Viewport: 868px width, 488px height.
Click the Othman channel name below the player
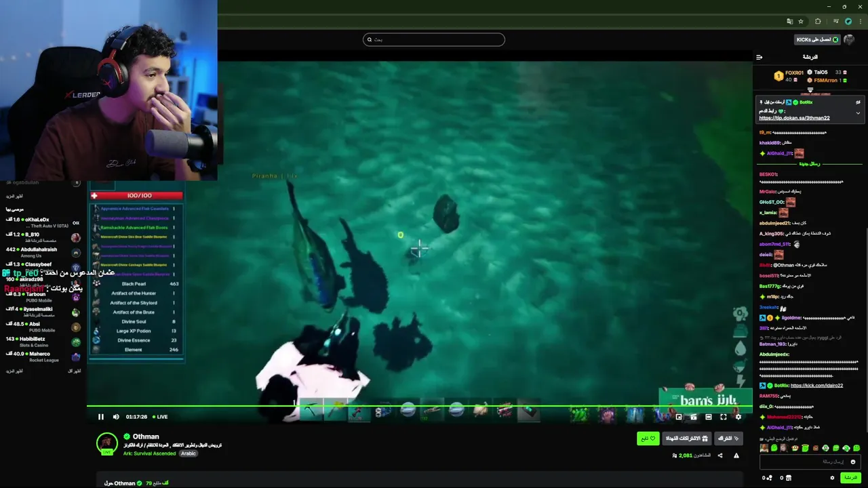pyautogui.click(x=146, y=436)
